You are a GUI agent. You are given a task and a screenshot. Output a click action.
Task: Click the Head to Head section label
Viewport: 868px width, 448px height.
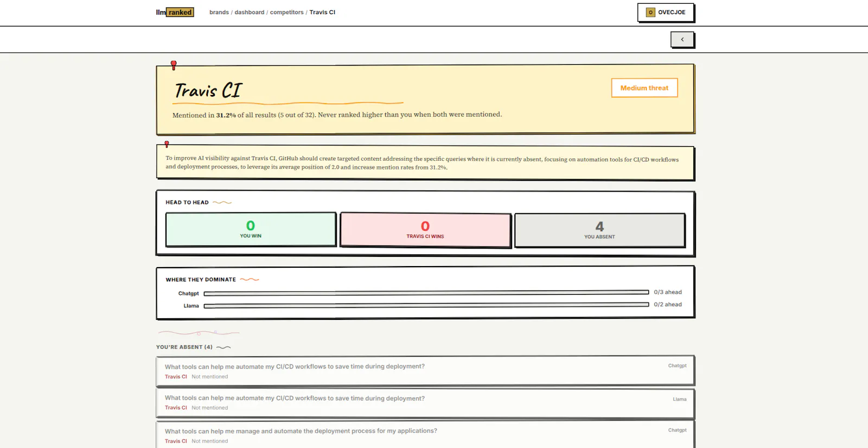click(x=187, y=203)
